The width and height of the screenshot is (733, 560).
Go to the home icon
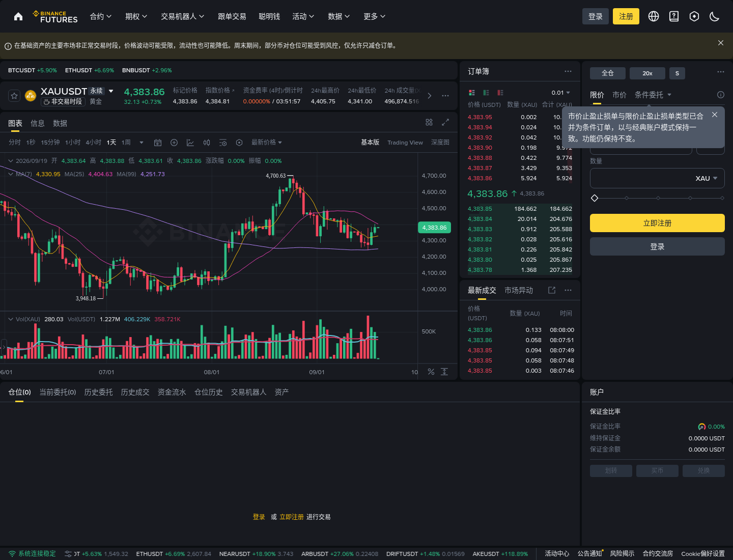18,16
